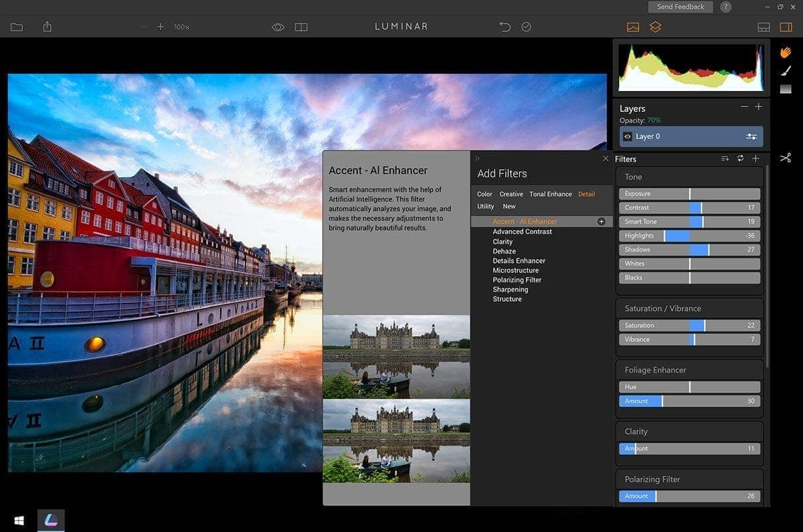803x532 pixels.
Task: Switch to the Creative filter category
Action: [511, 194]
